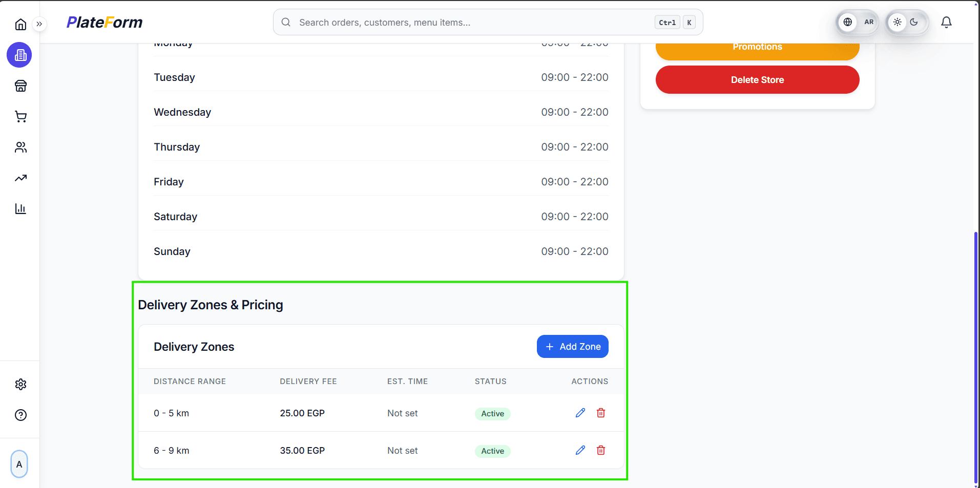Click the notifications bell icon
Viewport: 980px width, 488px height.
946,22
